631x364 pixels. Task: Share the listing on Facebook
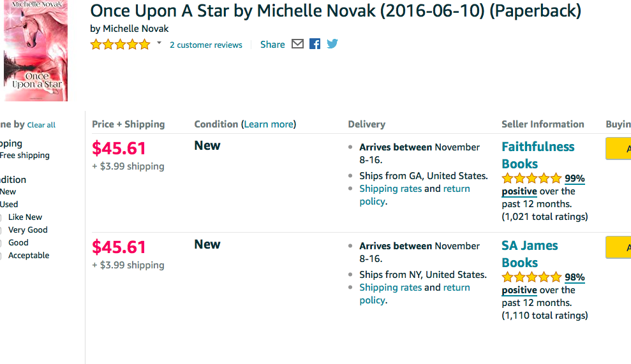[315, 44]
